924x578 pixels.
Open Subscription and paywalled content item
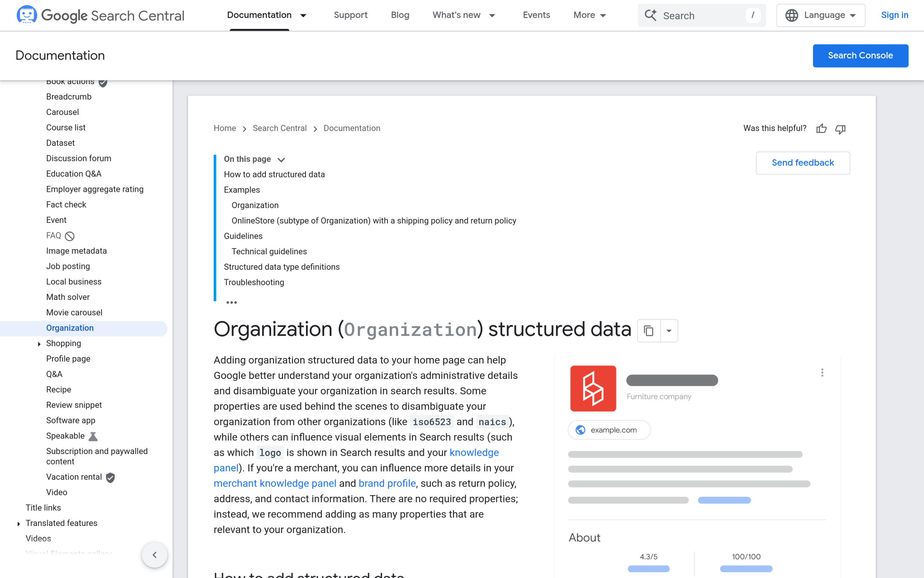[97, 456]
